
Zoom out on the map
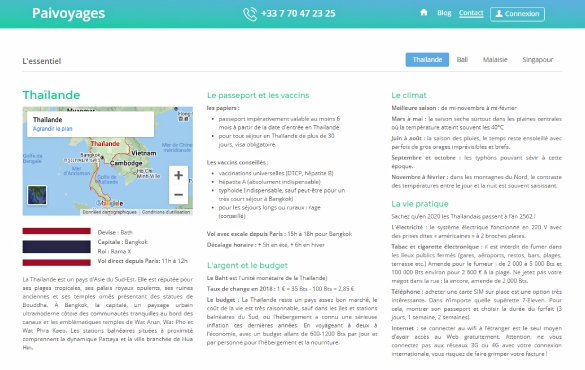(178, 194)
